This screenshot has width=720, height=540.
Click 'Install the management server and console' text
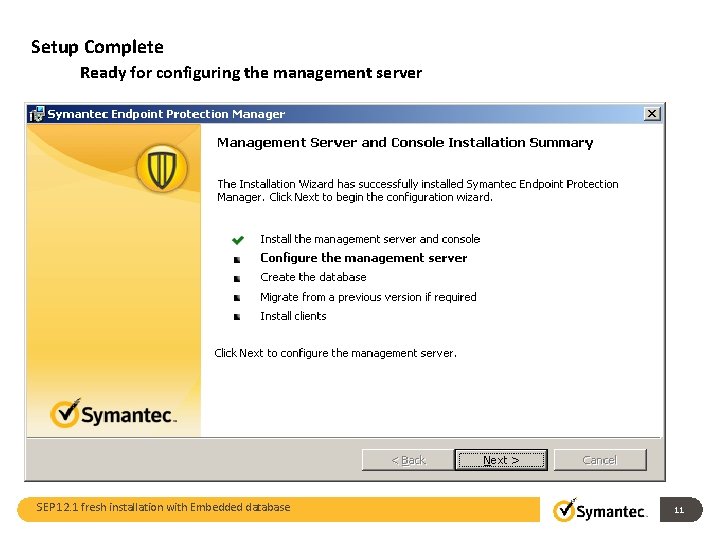pos(370,239)
